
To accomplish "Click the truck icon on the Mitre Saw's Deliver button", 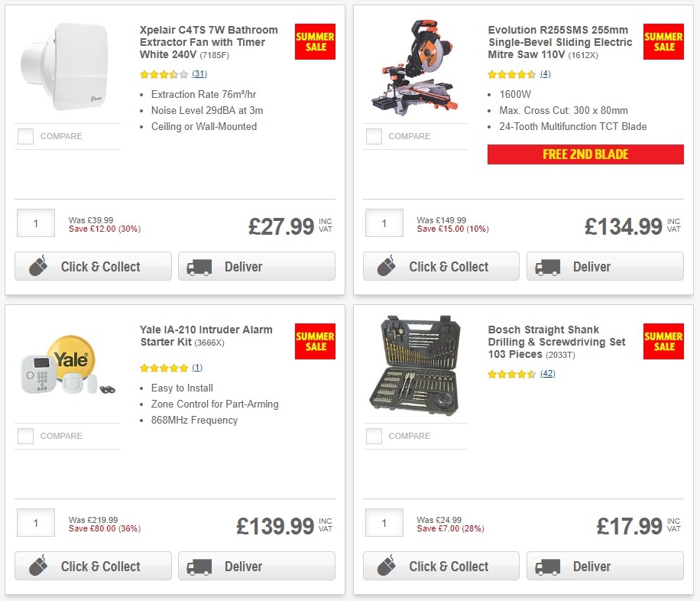I will [546, 267].
